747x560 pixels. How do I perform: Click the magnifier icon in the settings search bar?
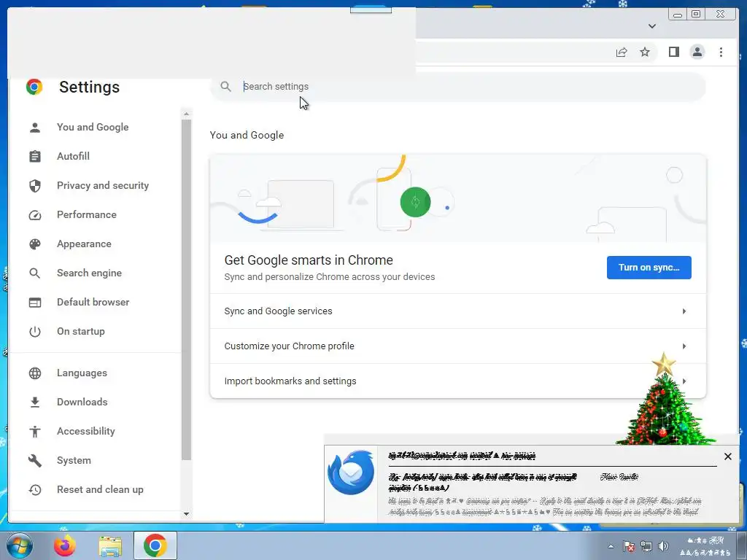coord(226,87)
